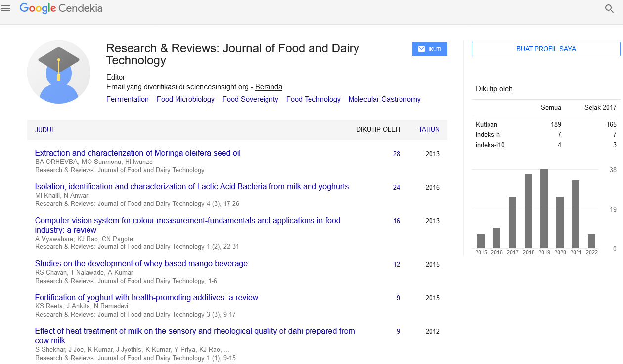The width and height of the screenshot is (623, 364).
Task: Click the 2019 bar in citation chart
Action: pyautogui.click(x=544, y=208)
